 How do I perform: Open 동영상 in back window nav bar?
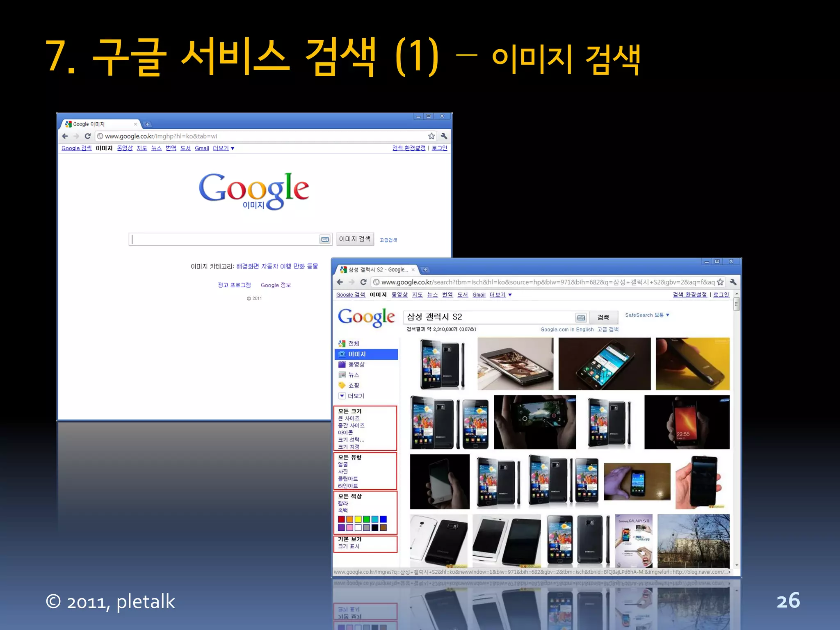(125, 148)
